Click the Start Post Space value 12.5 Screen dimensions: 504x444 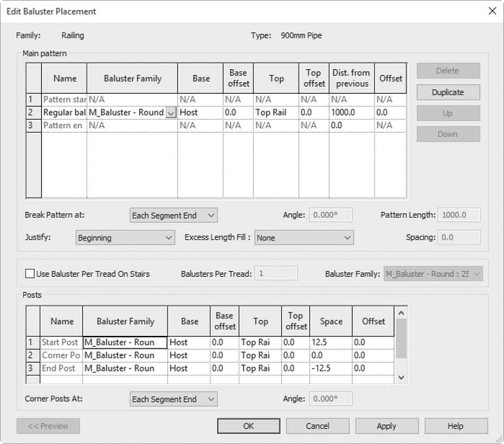point(331,343)
